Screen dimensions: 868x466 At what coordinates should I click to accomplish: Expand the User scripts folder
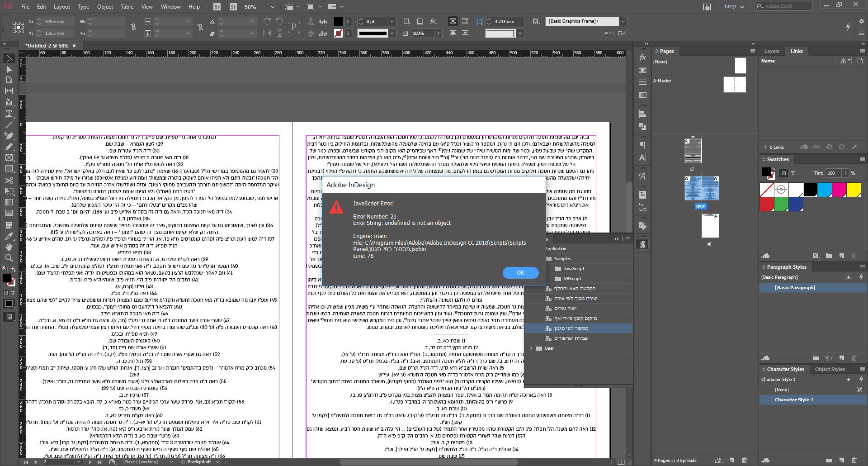(x=531, y=348)
